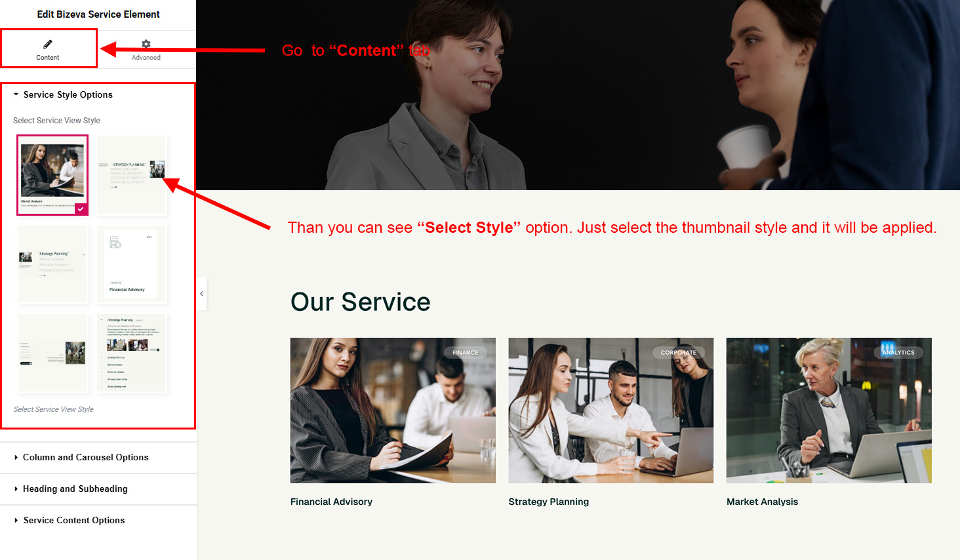Click the pink checkmark on selected style
The image size is (960, 560).
(x=81, y=209)
